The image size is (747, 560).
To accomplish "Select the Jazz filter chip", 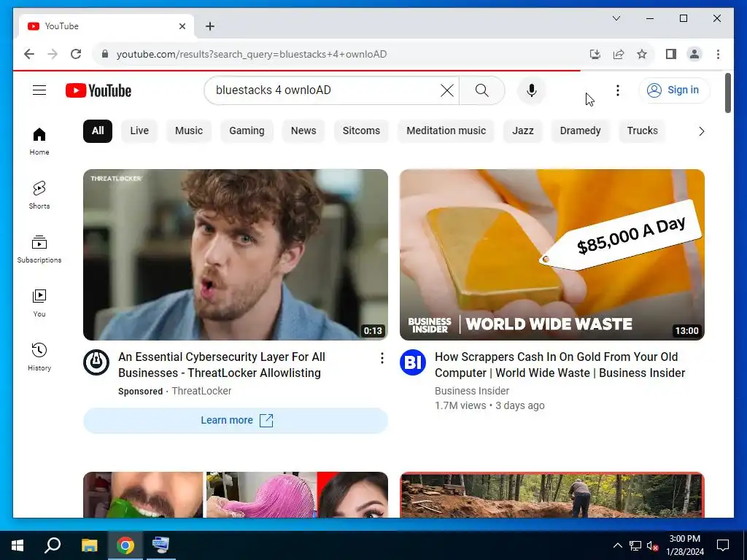I will click(x=522, y=131).
